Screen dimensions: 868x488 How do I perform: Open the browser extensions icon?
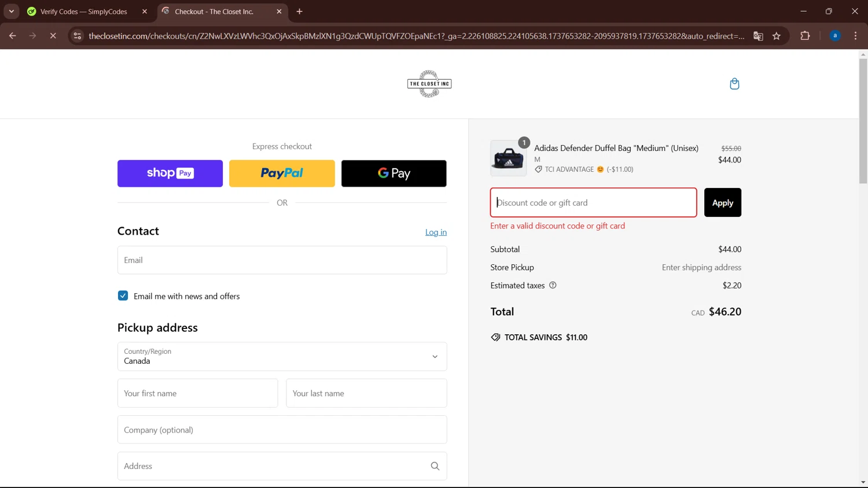[805, 36]
